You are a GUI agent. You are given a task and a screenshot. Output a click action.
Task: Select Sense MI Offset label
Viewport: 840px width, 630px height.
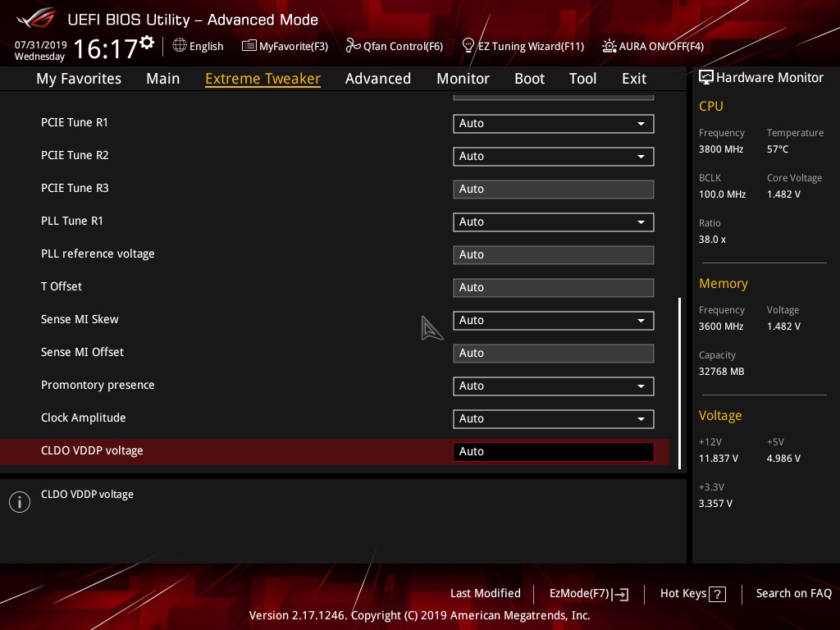pyautogui.click(x=83, y=352)
